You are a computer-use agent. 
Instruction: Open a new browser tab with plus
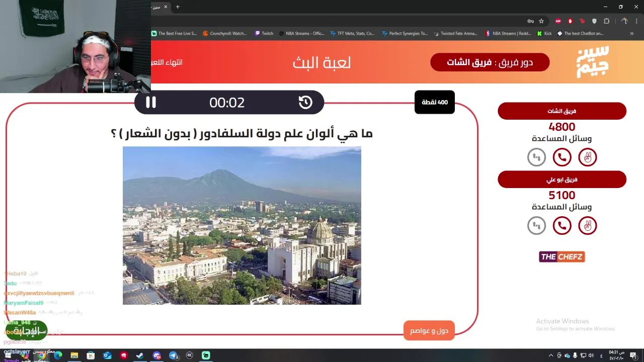click(178, 7)
